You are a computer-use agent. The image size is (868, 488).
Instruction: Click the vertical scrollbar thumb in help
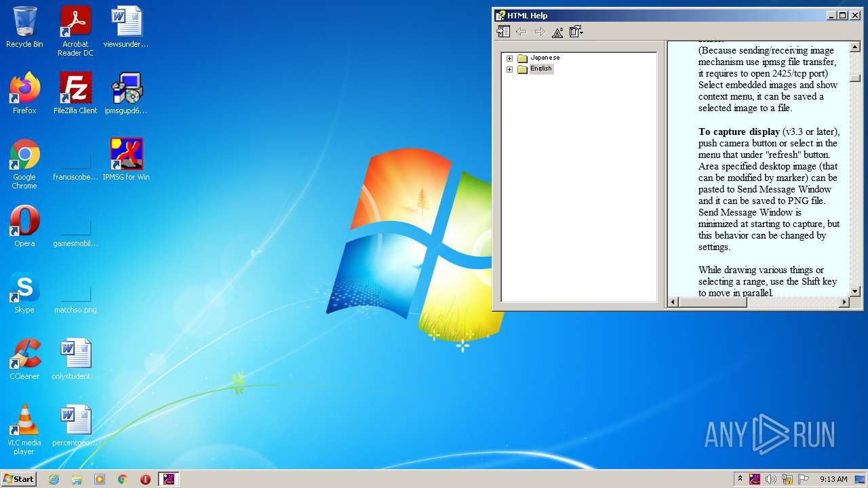[854, 79]
